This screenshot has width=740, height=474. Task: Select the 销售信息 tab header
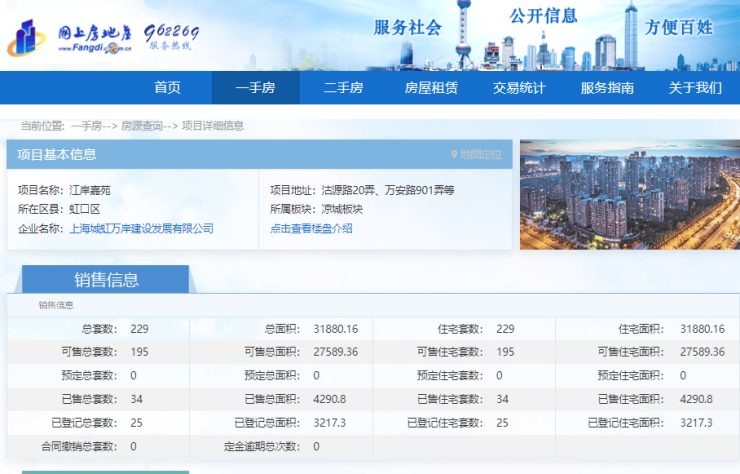106,280
